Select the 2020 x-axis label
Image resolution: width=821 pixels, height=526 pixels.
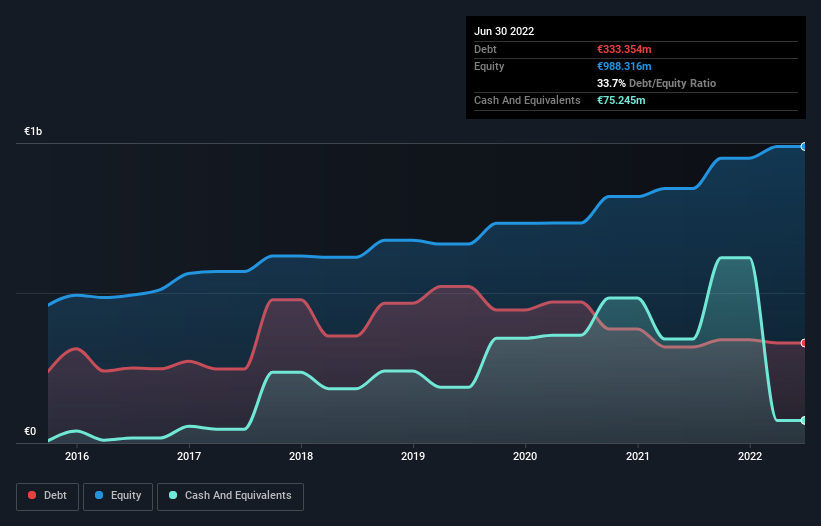pyautogui.click(x=525, y=456)
